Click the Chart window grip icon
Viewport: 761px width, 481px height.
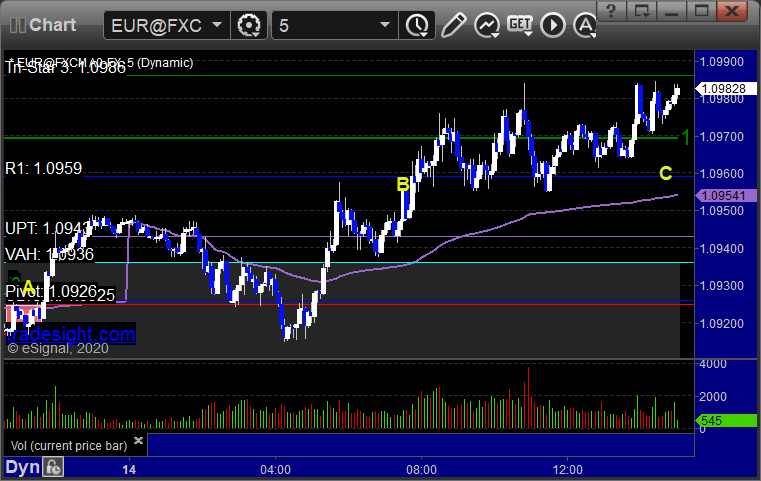click(17, 25)
